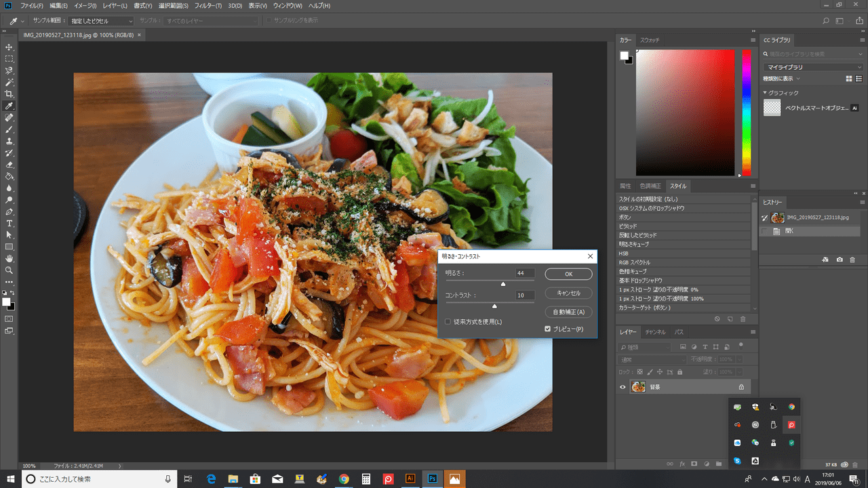Select the Move tool
Image resolution: width=868 pixels, height=488 pixels.
(9, 47)
